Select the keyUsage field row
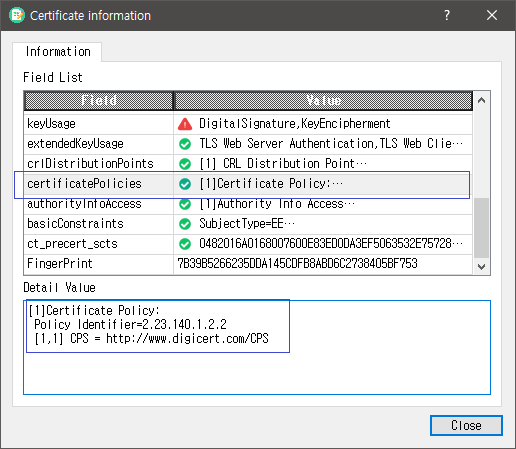Image resolution: width=516 pixels, height=449 pixels. coord(248,124)
